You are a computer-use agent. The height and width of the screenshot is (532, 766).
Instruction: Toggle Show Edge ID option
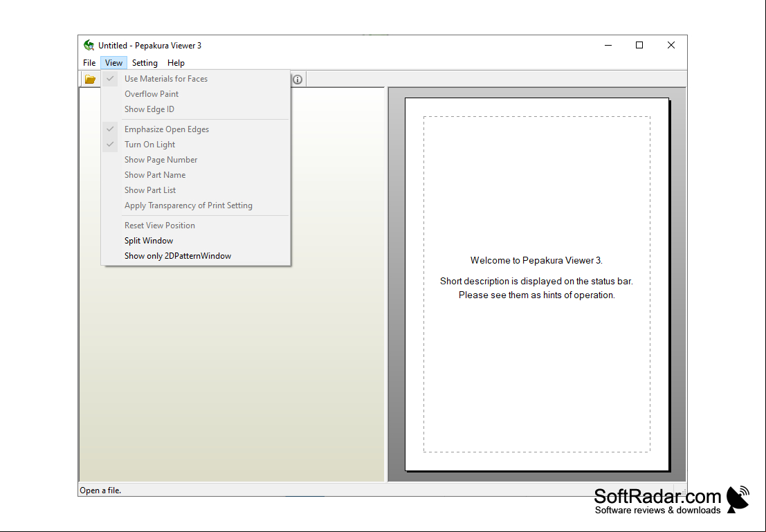click(x=195, y=109)
